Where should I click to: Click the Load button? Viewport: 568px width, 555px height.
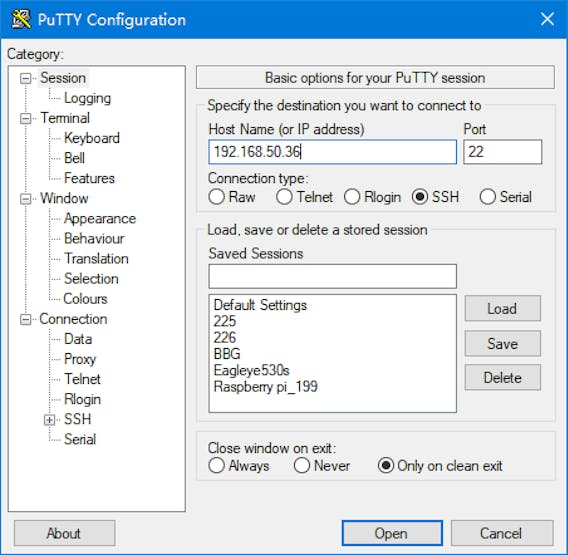(x=502, y=309)
